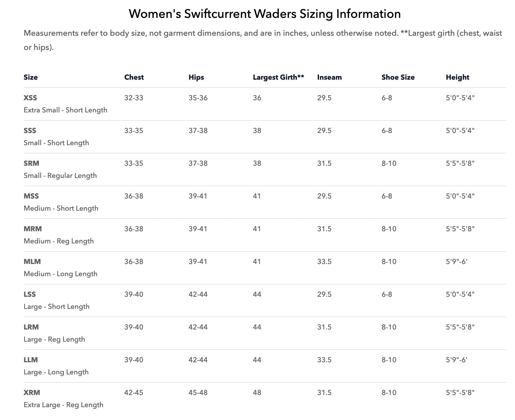
Task: Click the Shoe Size column header
Action: (398, 77)
